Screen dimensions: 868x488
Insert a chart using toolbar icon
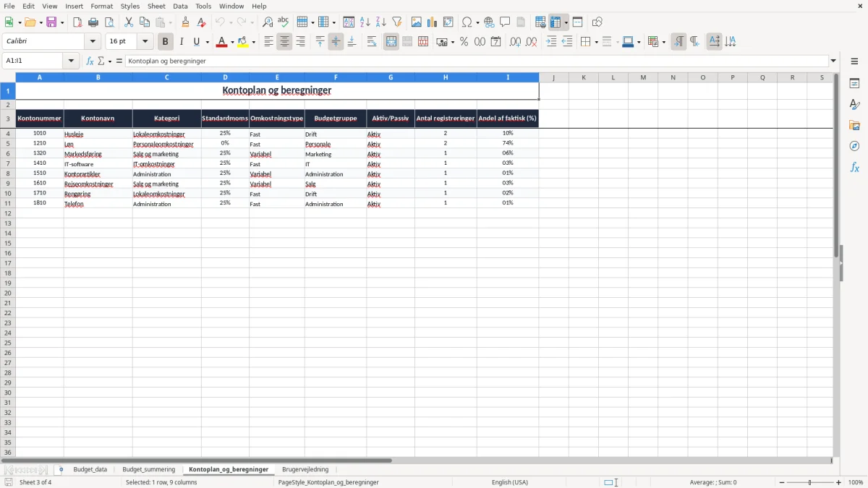click(433, 22)
